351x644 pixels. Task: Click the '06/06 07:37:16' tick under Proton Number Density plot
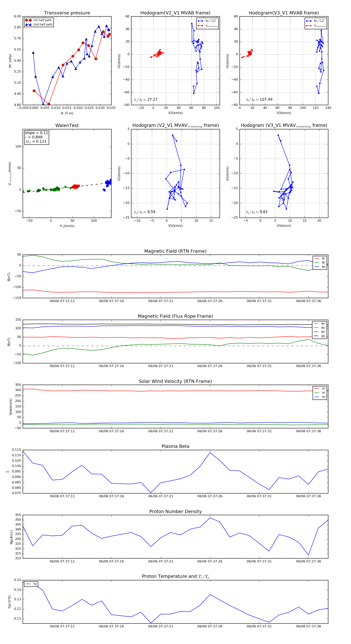click(111, 561)
